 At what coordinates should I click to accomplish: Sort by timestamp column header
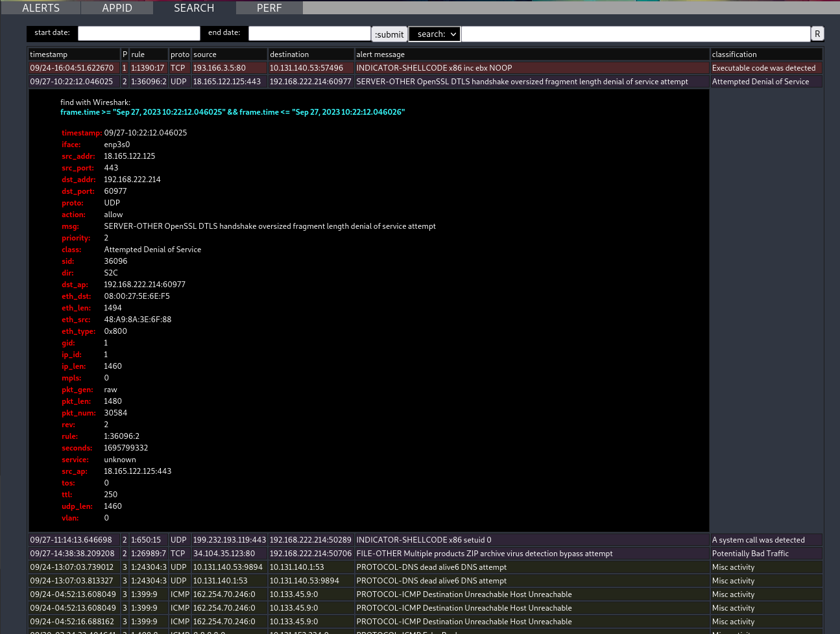pos(74,54)
